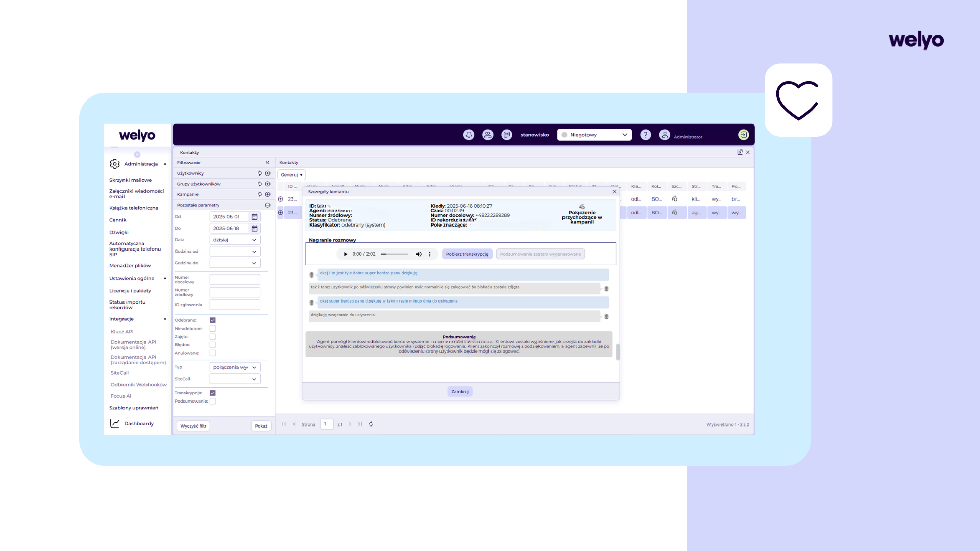Seek on the audio progress slider
This screenshot has height=551, width=980.
click(394, 254)
